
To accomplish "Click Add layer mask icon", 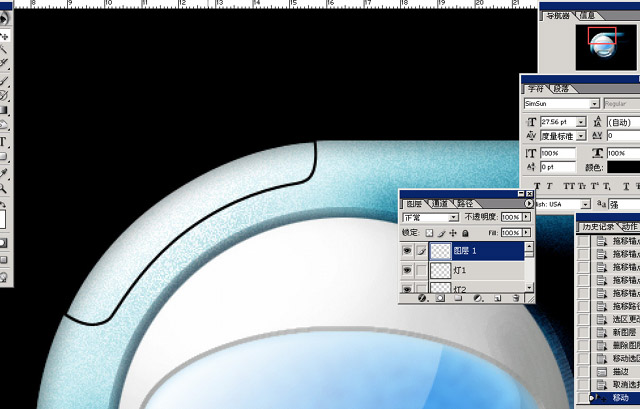I will pos(440,298).
